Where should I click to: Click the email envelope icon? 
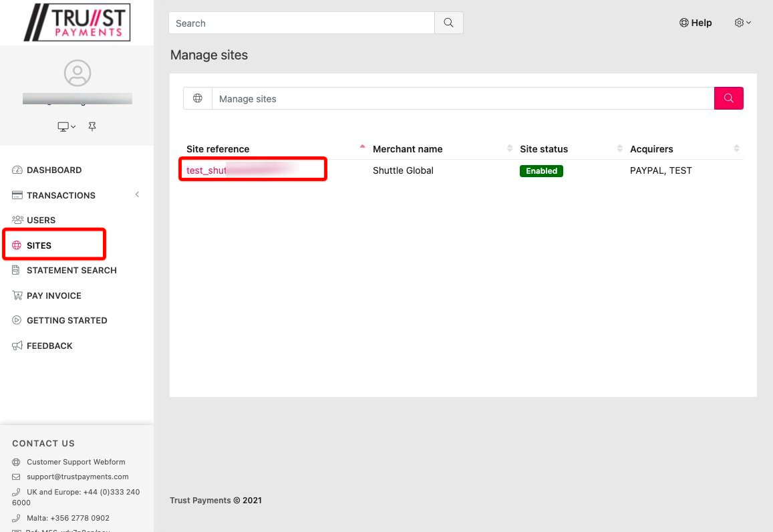tap(16, 477)
